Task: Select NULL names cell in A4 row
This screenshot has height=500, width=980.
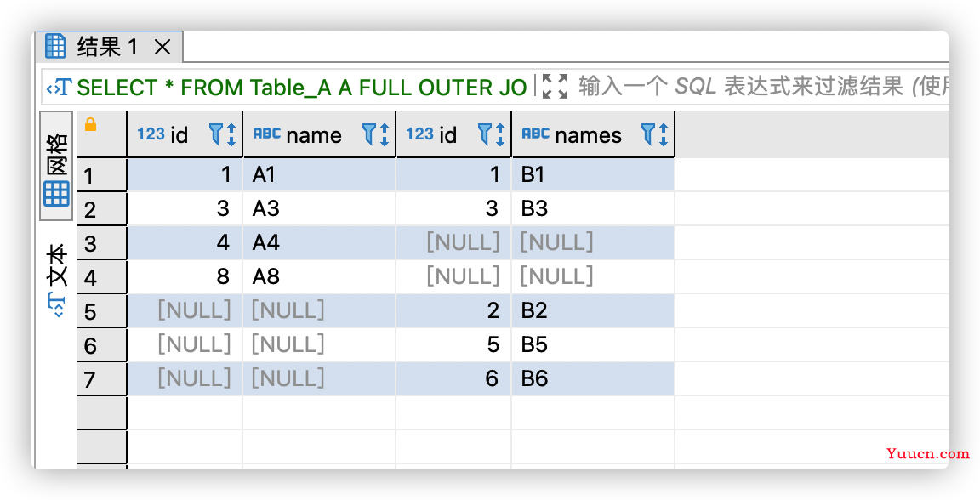Action: click(x=593, y=242)
